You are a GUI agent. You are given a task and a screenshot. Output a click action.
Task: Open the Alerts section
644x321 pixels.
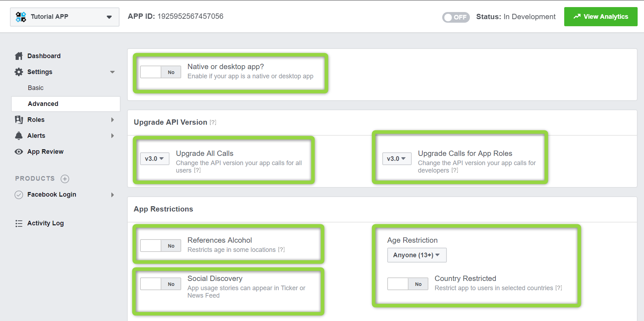click(36, 136)
